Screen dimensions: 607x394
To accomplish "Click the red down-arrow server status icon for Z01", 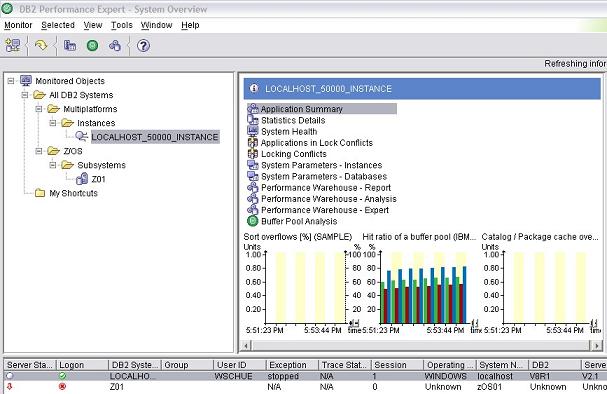I will click(x=10, y=387).
